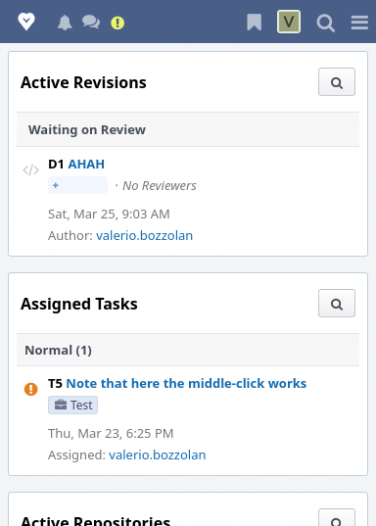Click orange priority icon beside T5

click(x=31, y=389)
